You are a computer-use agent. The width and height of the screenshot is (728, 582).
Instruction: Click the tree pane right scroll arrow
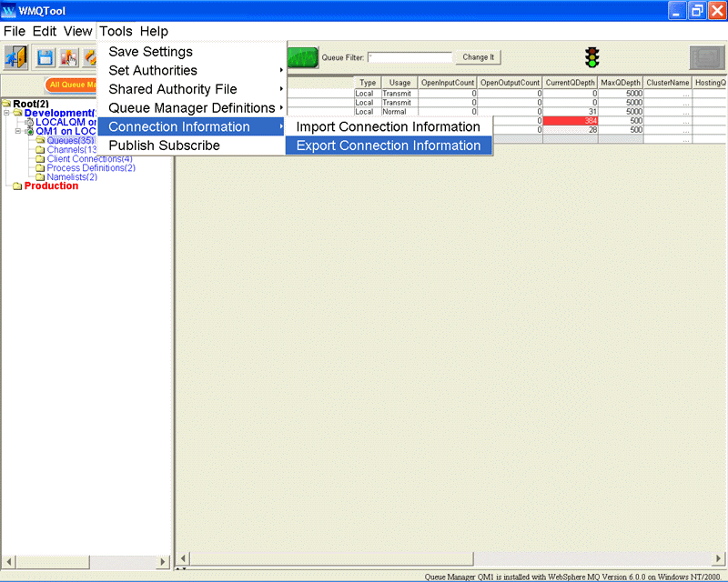[x=162, y=562]
